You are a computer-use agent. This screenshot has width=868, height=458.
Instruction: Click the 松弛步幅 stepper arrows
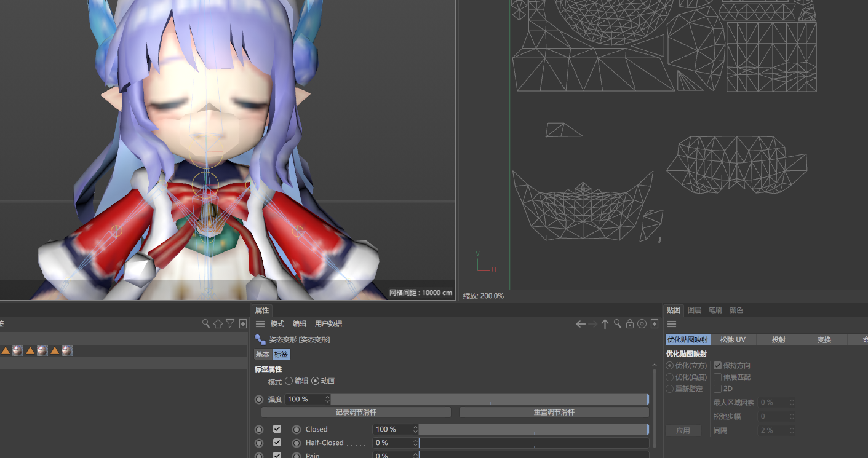(x=792, y=416)
